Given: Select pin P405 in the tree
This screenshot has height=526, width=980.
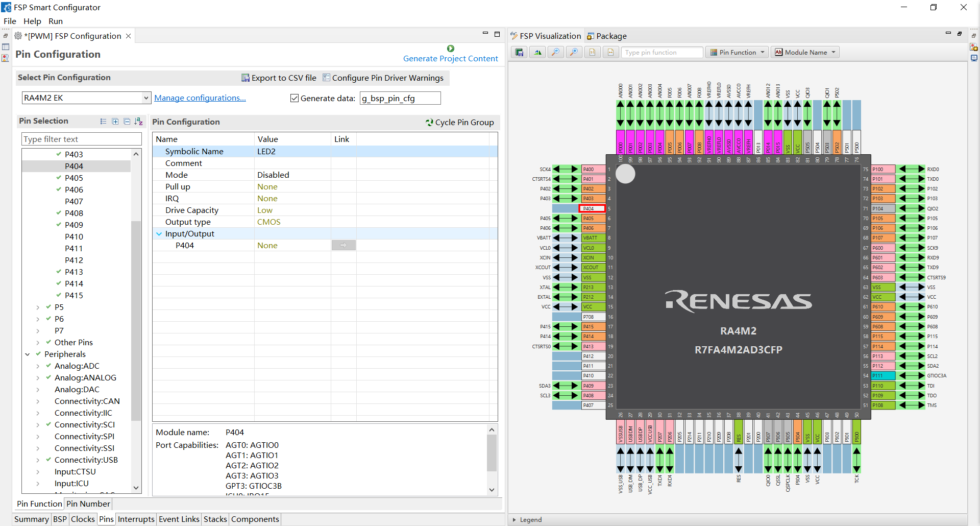Looking at the screenshot, I should click(x=74, y=178).
